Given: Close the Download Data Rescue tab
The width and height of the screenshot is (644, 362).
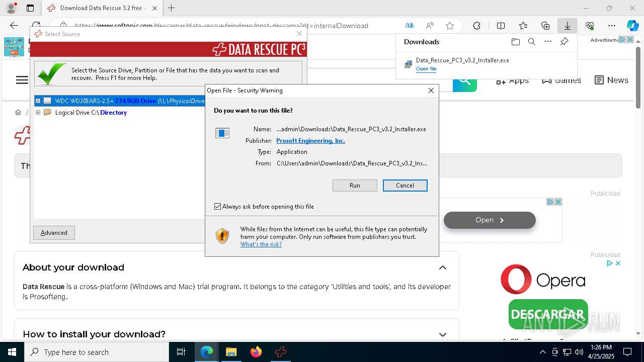Looking at the screenshot, I should [x=154, y=8].
